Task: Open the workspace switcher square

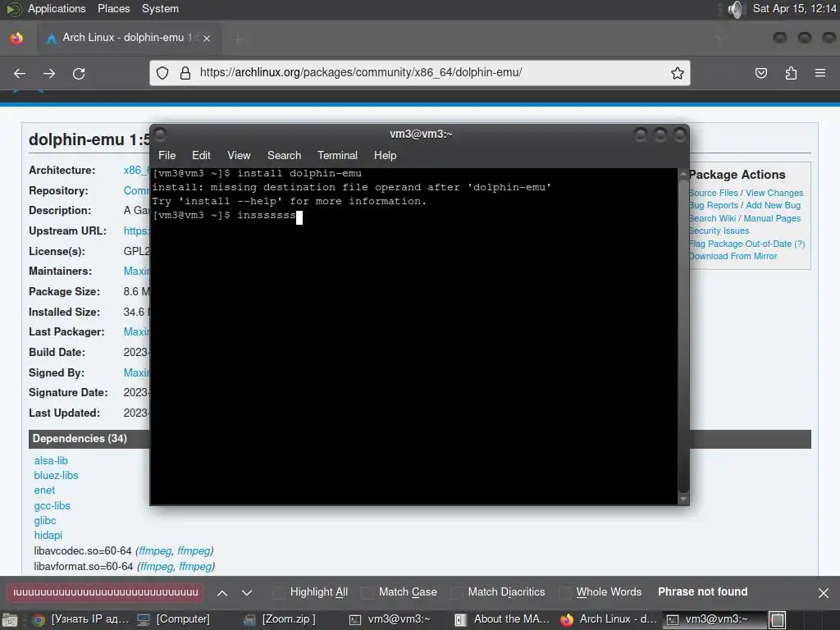Action: (778, 620)
